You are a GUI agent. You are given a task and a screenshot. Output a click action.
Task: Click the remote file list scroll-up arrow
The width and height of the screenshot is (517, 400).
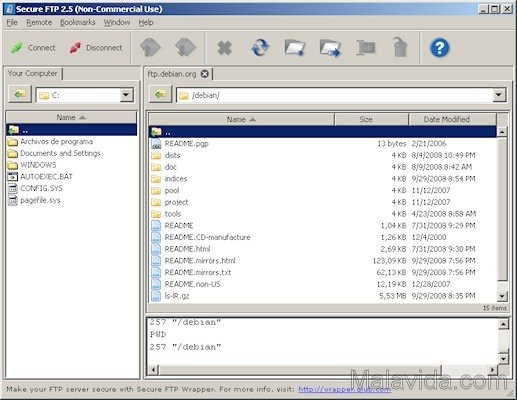[x=502, y=132]
